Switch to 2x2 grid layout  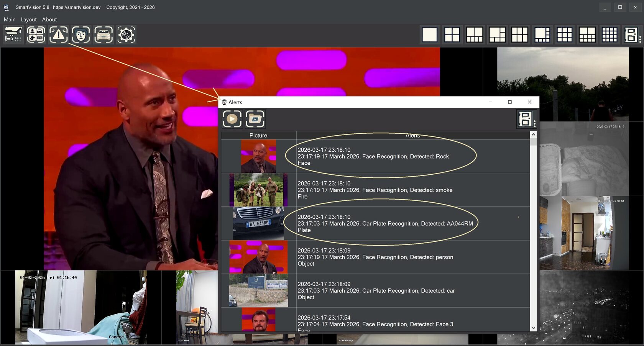coord(452,34)
